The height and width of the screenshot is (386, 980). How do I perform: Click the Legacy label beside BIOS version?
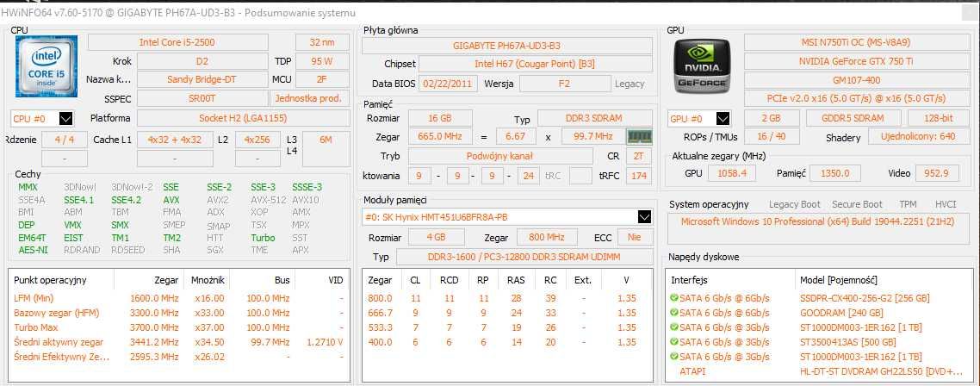pyautogui.click(x=630, y=84)
